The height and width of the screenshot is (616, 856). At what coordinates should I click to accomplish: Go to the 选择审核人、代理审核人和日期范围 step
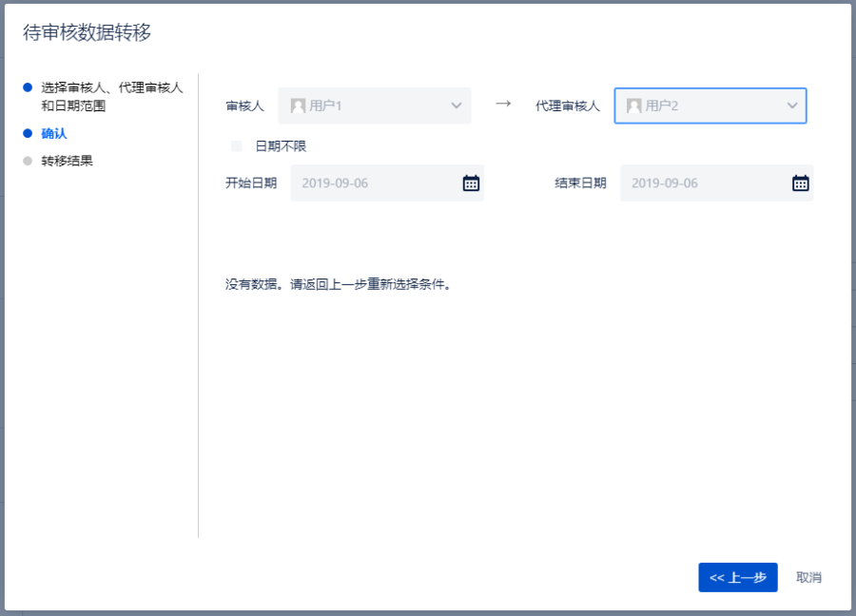[111, 96]
